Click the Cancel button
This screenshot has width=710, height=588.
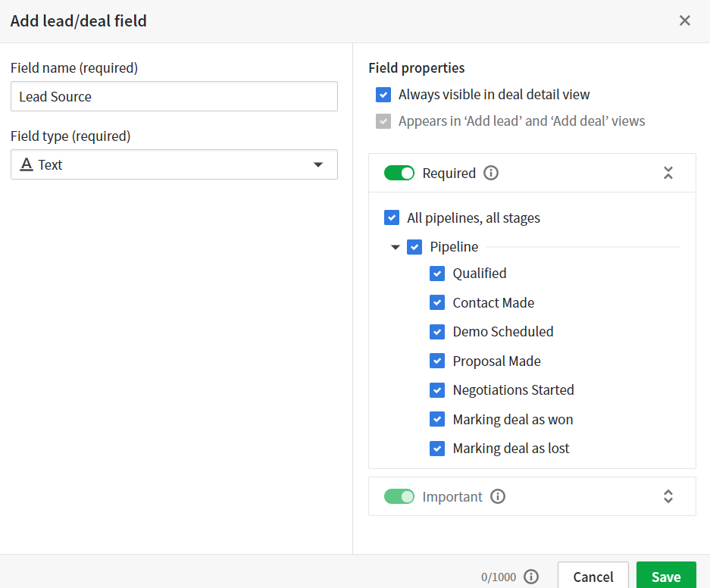(x=593, y=576)
